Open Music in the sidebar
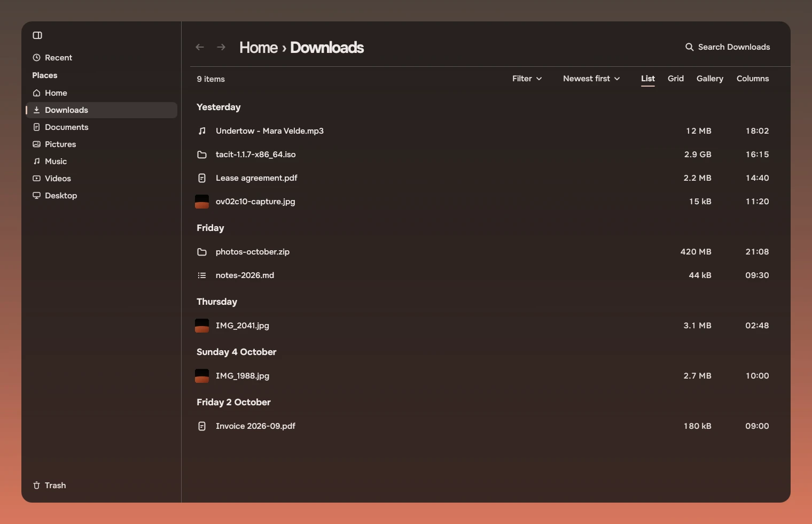 pos(101,161)
